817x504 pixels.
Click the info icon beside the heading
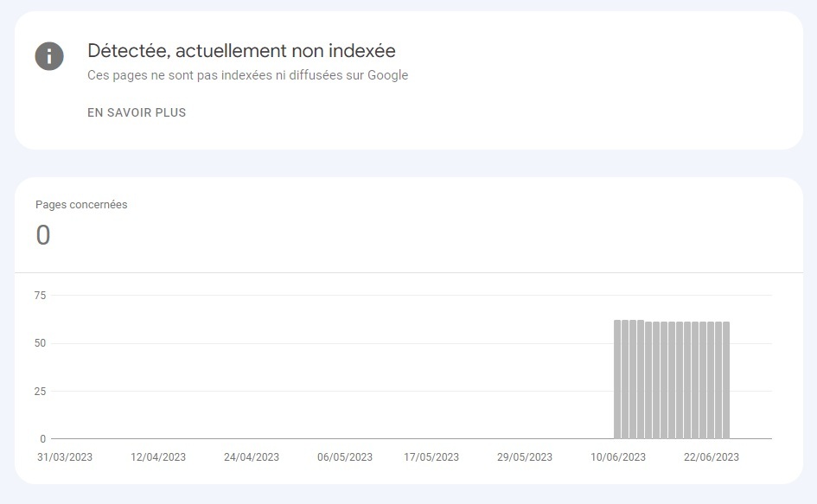coord(49,56)
